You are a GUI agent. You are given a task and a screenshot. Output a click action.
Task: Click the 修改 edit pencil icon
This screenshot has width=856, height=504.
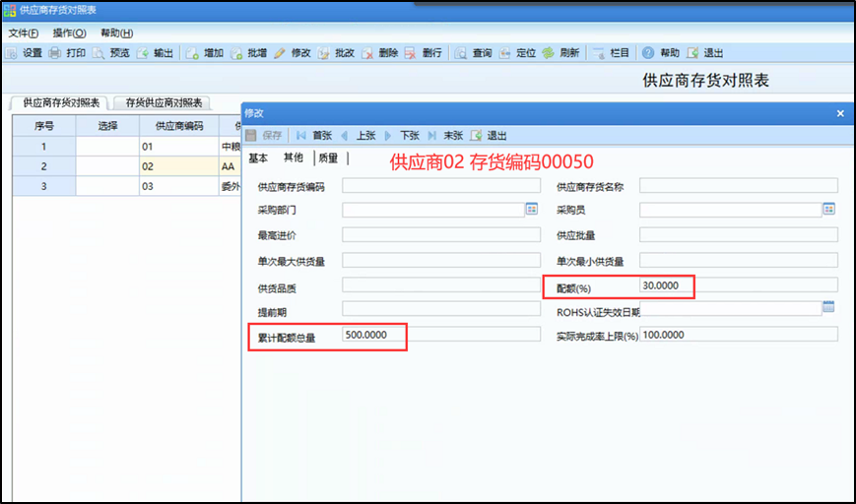[x=280, y=53]
